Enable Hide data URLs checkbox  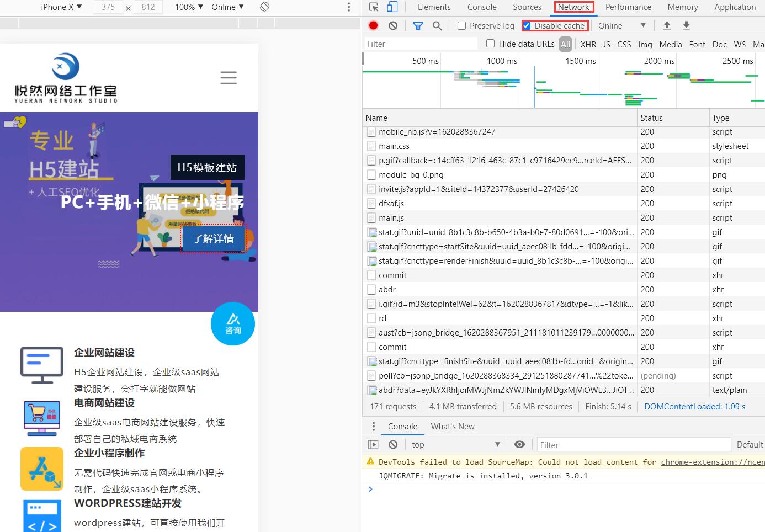[x=490, y=44]
